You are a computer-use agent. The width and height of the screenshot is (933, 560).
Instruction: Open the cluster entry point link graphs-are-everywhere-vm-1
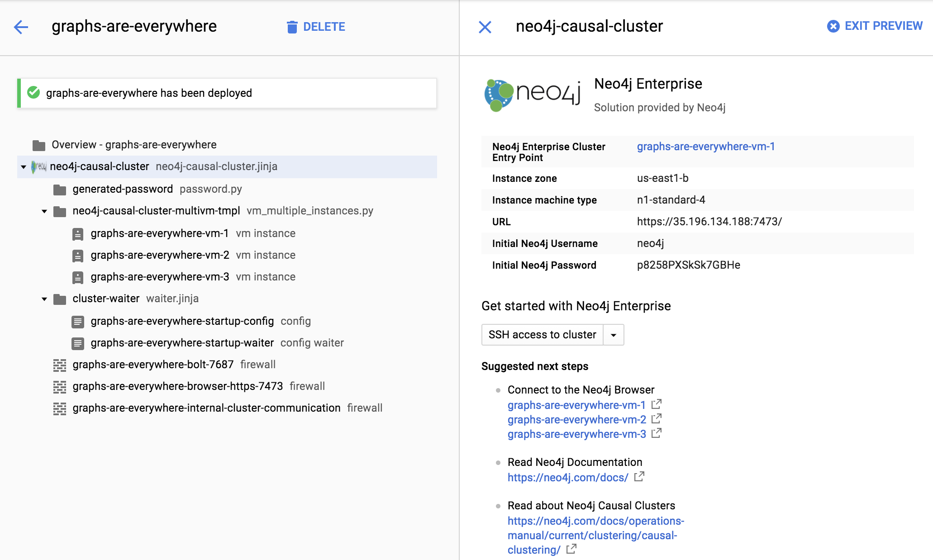(x=706, y=147)
